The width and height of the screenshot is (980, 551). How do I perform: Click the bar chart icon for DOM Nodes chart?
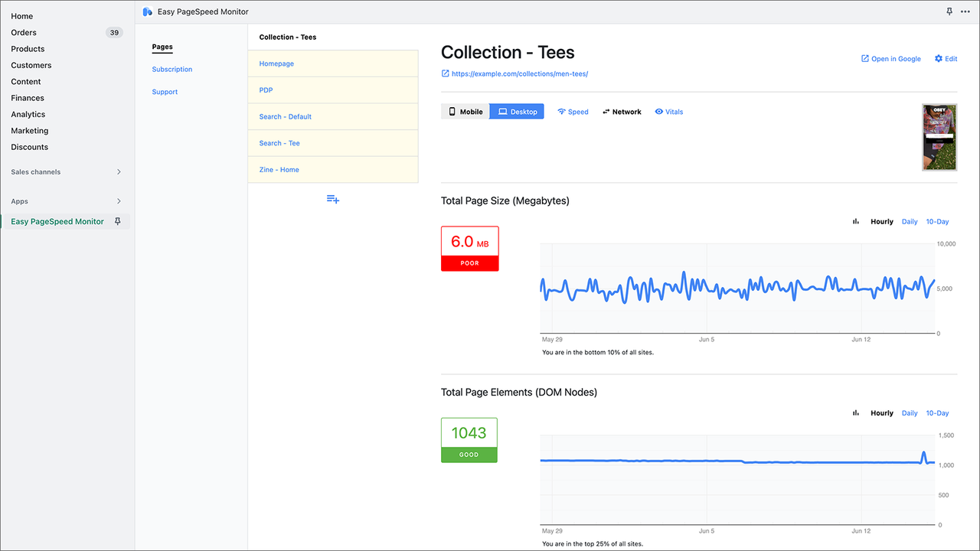click(855, 412)
